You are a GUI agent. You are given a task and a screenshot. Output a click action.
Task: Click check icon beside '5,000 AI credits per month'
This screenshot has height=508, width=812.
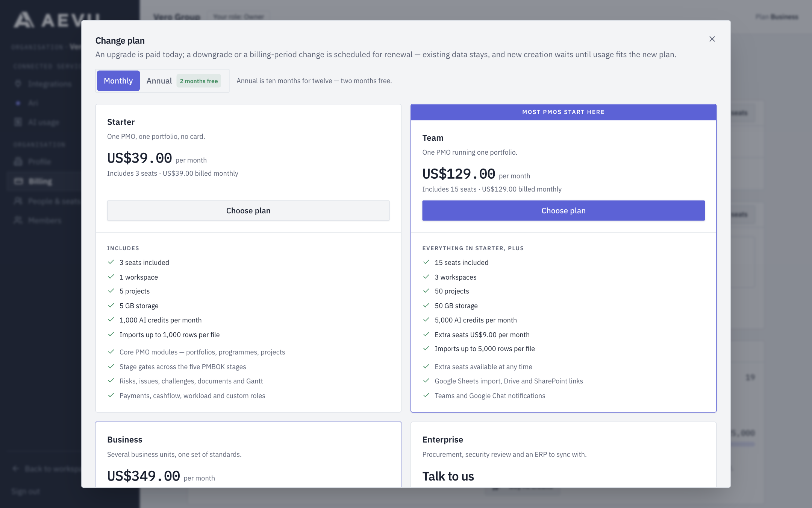pos(426,320)
